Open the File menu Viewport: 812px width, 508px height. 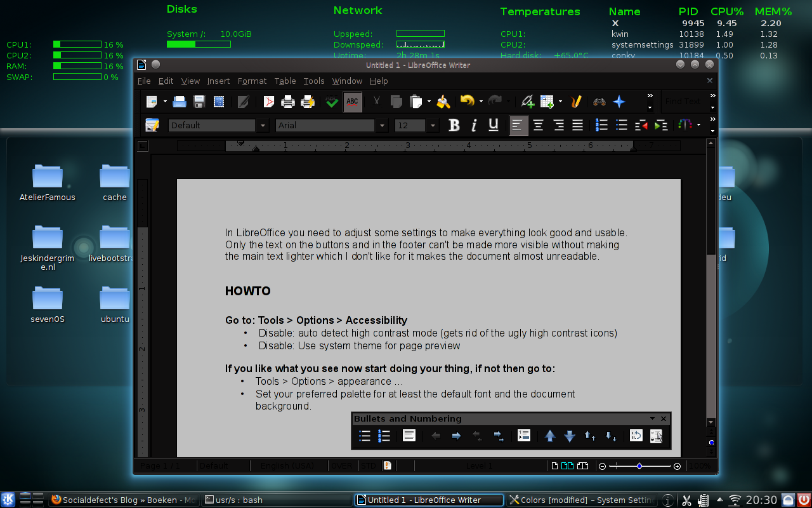[x=144, y=81]
